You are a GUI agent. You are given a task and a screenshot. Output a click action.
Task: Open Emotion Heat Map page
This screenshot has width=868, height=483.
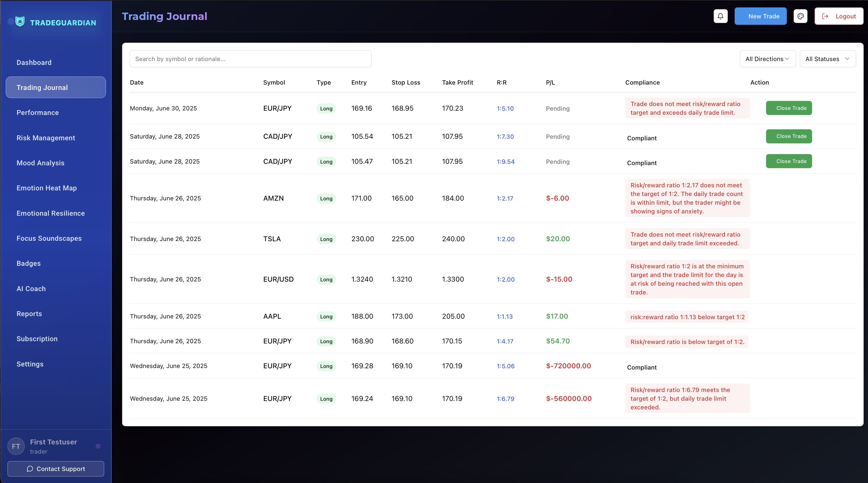coord(47,188)
